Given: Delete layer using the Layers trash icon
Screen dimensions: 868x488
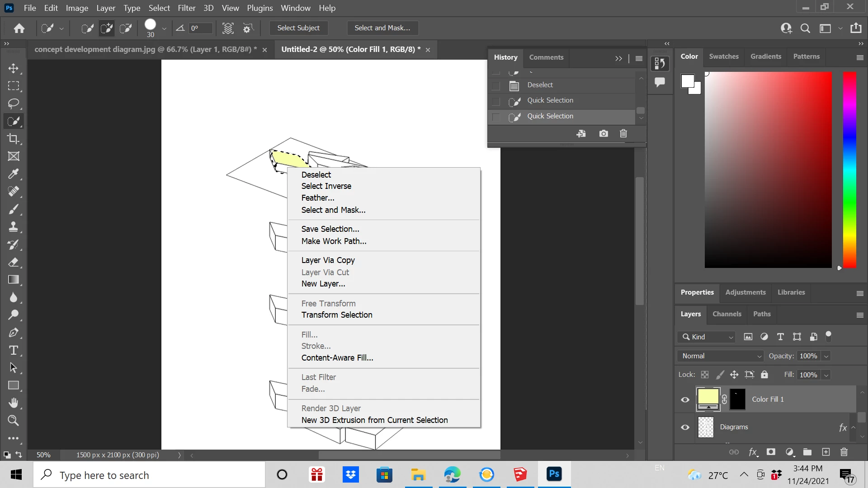Looking at the screenshot, I should (x=844, y=452).
